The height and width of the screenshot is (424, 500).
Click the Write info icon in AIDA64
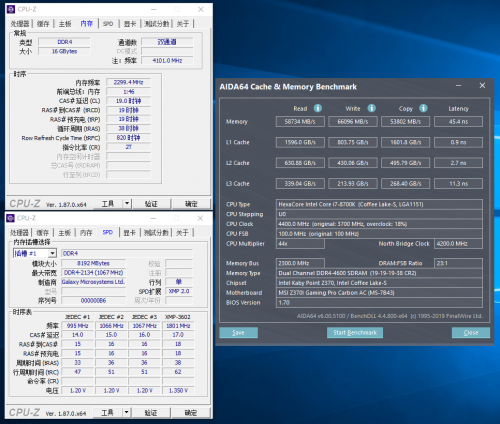click(371, 108)
